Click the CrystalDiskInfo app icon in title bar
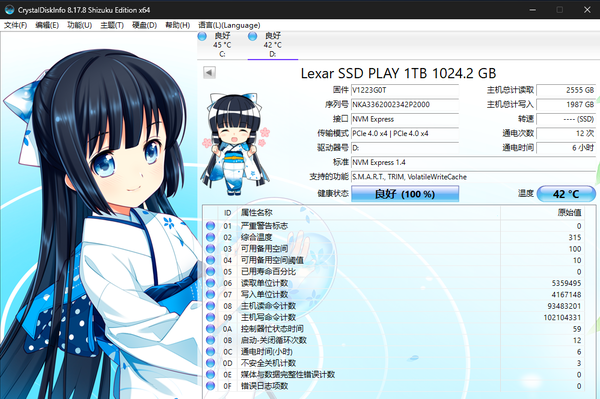Image resolution: width=600 pixels, height=399 pixels. [x=10, y=10]
